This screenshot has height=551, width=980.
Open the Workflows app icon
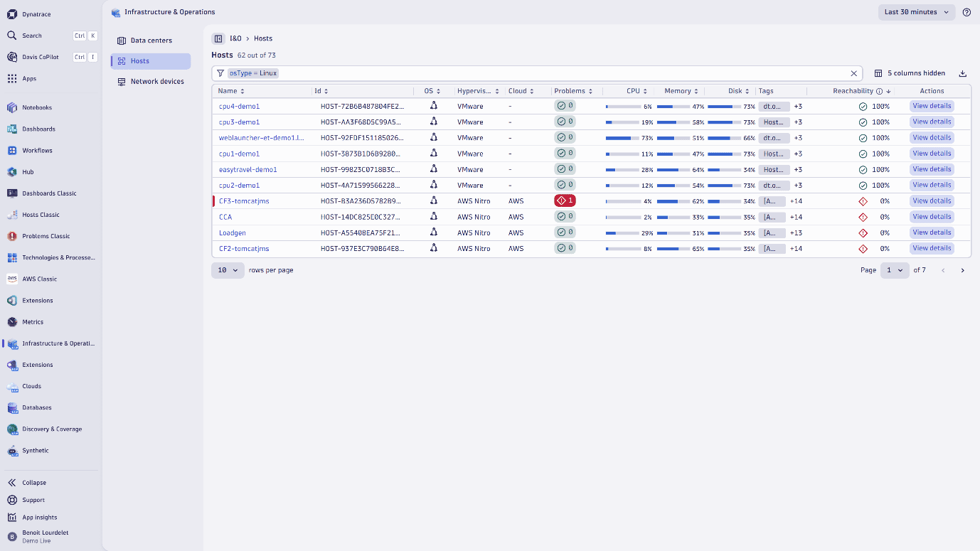(x=12, y=150)
